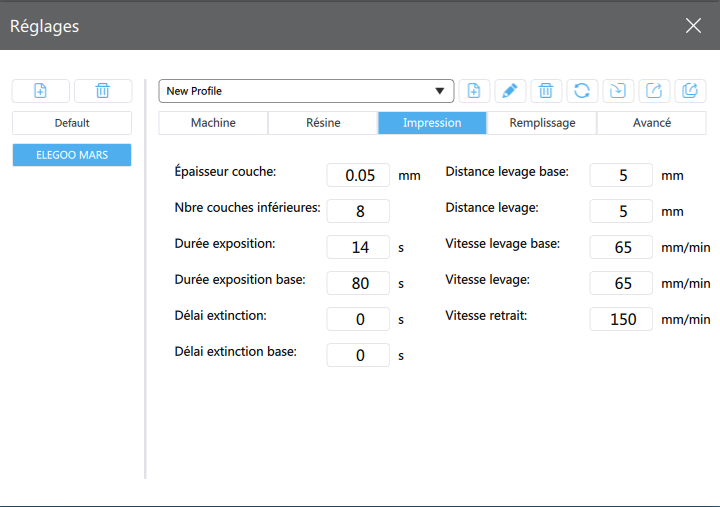The width and height of the screenshot is (720, 507).
Task: Edit the Délai extinction field
Action: tap(358, 319)
